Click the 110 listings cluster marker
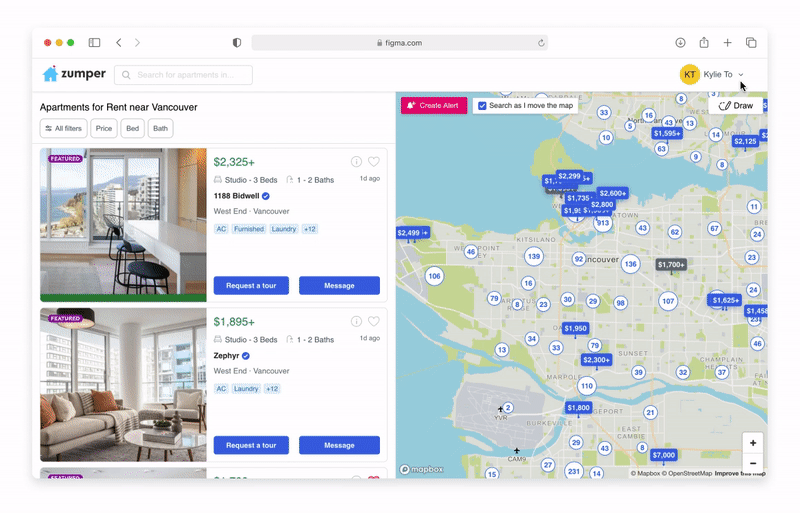The width and height of the screenshot is (800, 513). click(587, 386)
